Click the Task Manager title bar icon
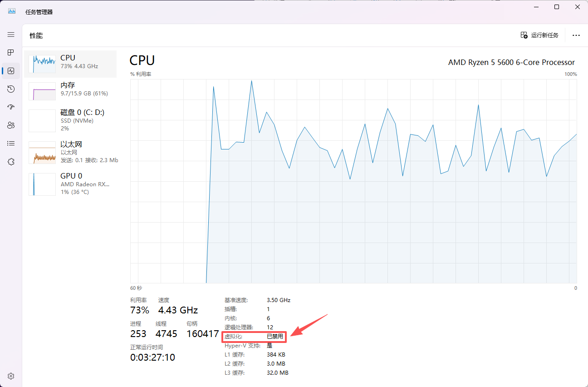The height and width of the screenshot is (387, 588). 12,11
